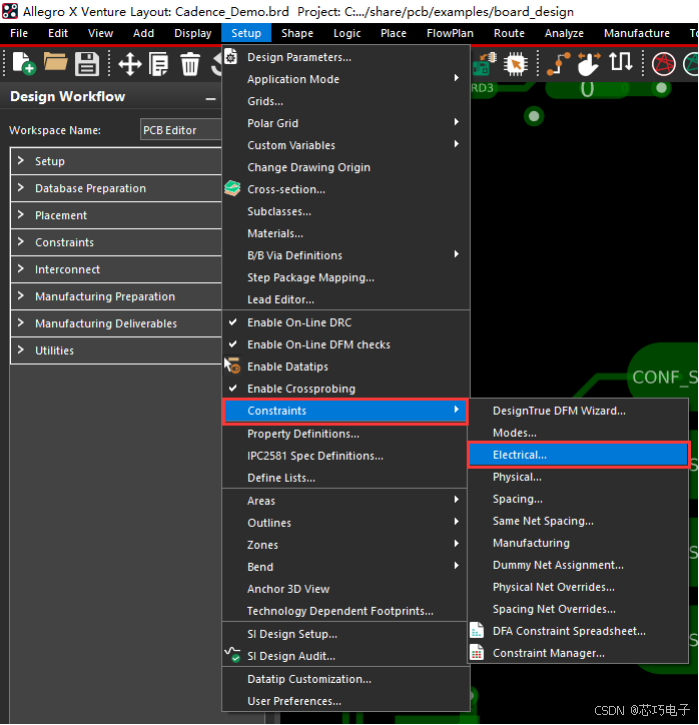Image resolution: width=699 pixels, height=725 pixels.
Task: Click the Cross-section layer stack icon
Action: point(233,189)
